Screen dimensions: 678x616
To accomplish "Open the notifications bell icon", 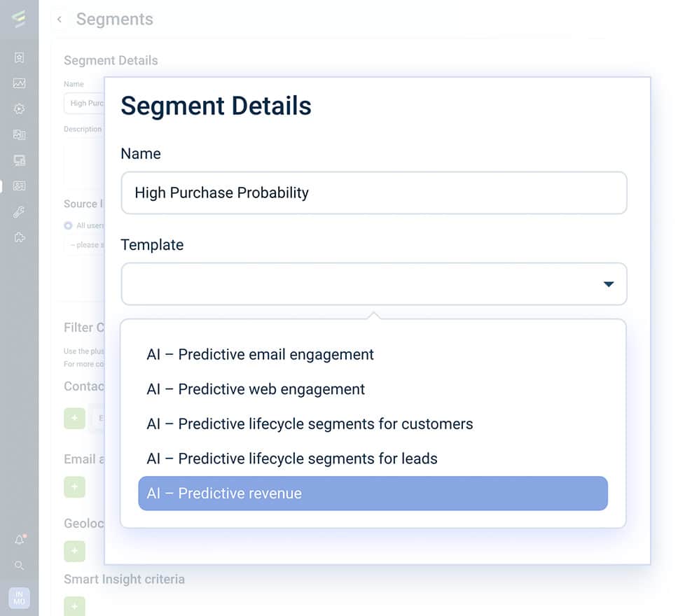I will (20, 540).
